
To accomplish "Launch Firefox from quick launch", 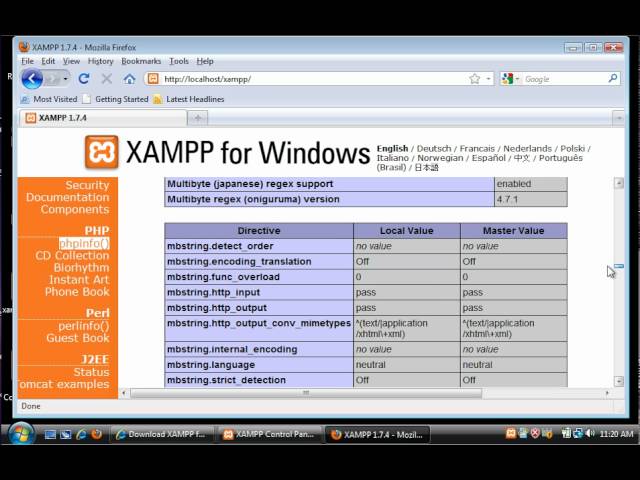I will pyautogui.click(x=97, y=434).
